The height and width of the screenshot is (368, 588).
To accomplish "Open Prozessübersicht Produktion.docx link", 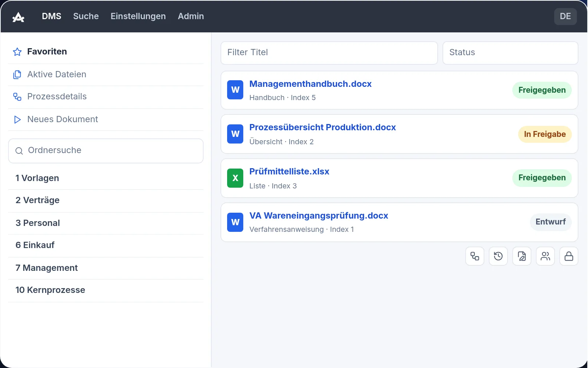I will [x=323, y=127].
